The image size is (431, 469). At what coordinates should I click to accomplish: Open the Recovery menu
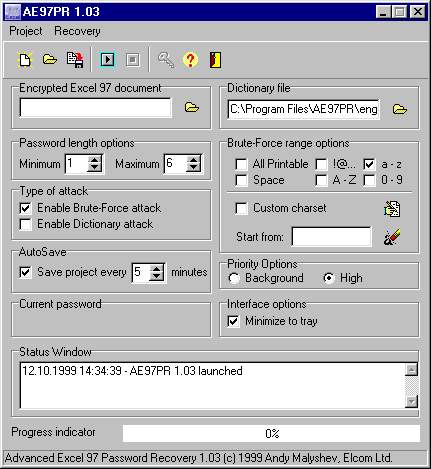click(x=77, y=31)
